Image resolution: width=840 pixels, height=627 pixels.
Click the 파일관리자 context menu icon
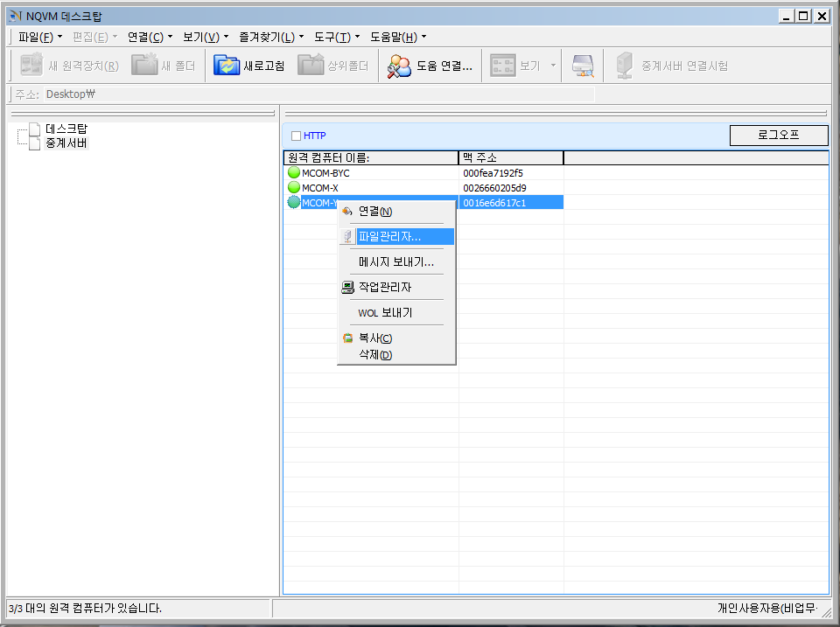tap(347, 237)
